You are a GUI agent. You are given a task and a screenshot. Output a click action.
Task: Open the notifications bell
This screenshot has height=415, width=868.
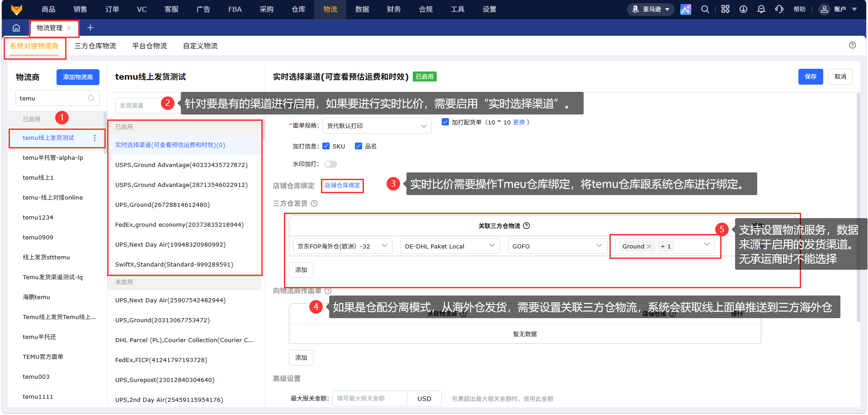click(761, 9)
